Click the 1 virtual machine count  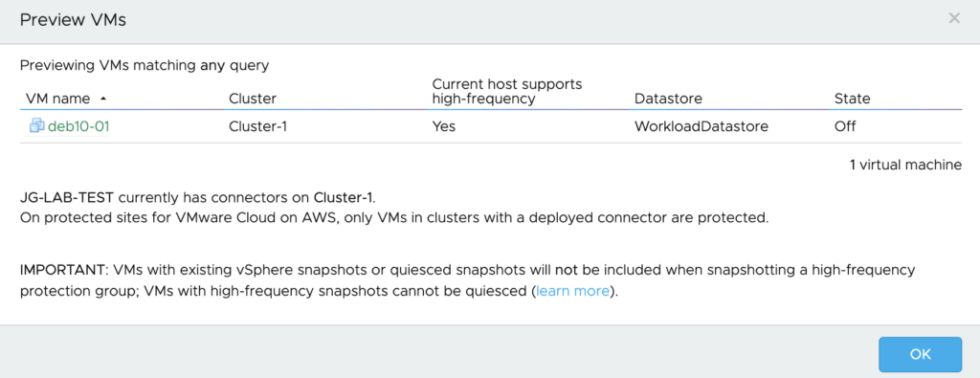click(905, 165)
